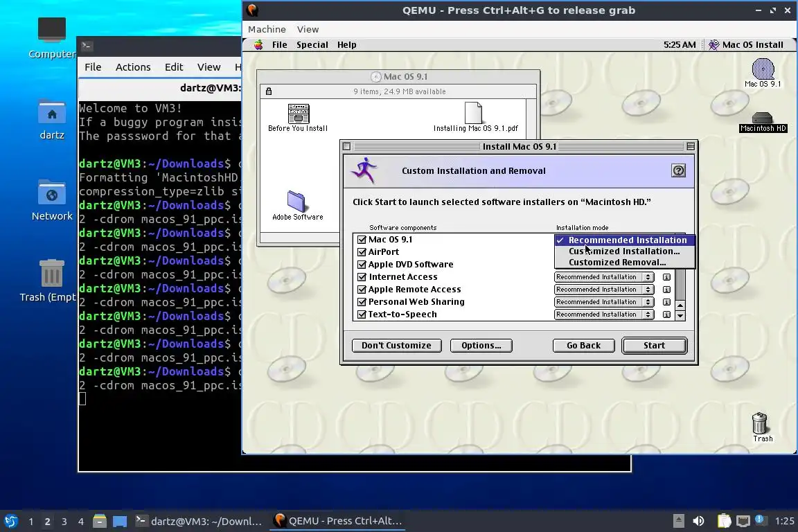Viewport: 798px width, 532px height.
Task: Click the Don't Customize button
Action: point(396,345)
